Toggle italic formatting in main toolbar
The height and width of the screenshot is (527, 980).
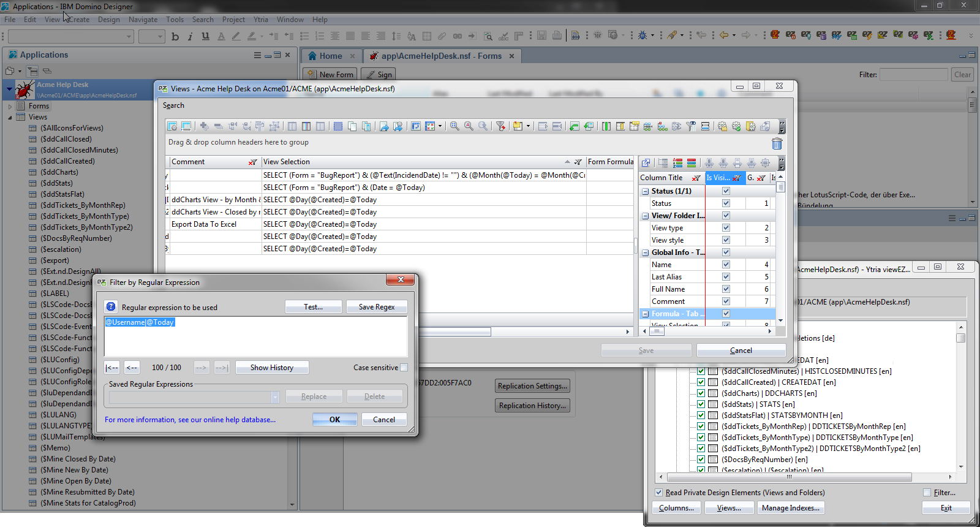[190, 36]
